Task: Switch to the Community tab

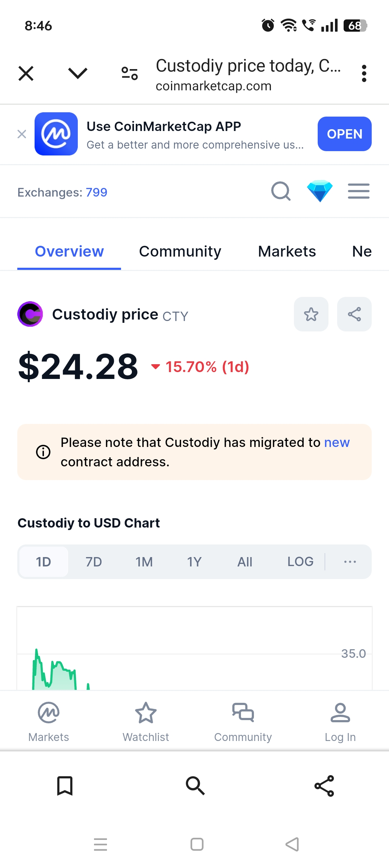Action: (180, 252)
